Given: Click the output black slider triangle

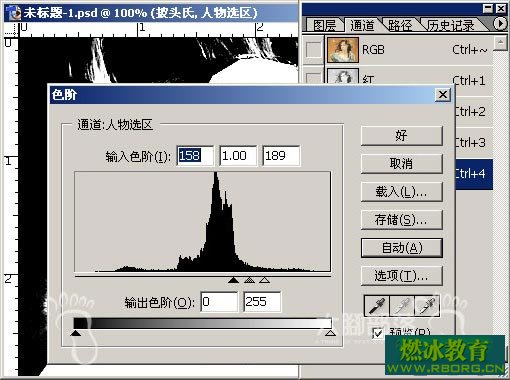Looking at the screenshot, I should click(x=76, y=333).
